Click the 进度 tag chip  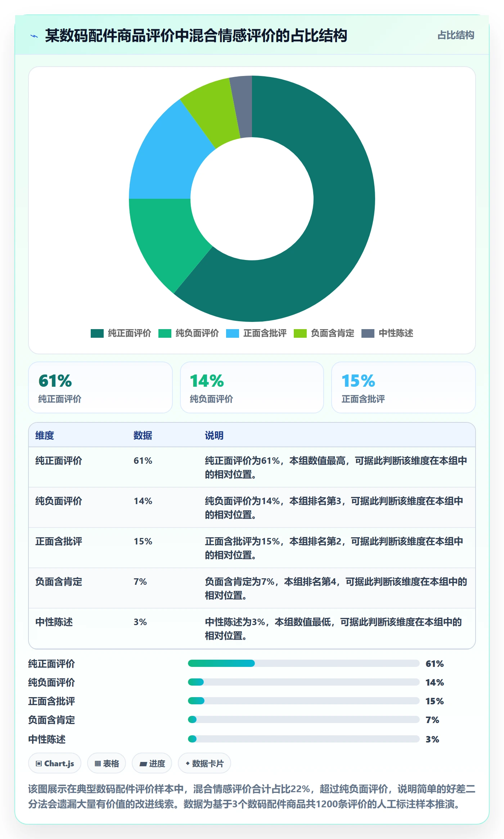(152, 763)
